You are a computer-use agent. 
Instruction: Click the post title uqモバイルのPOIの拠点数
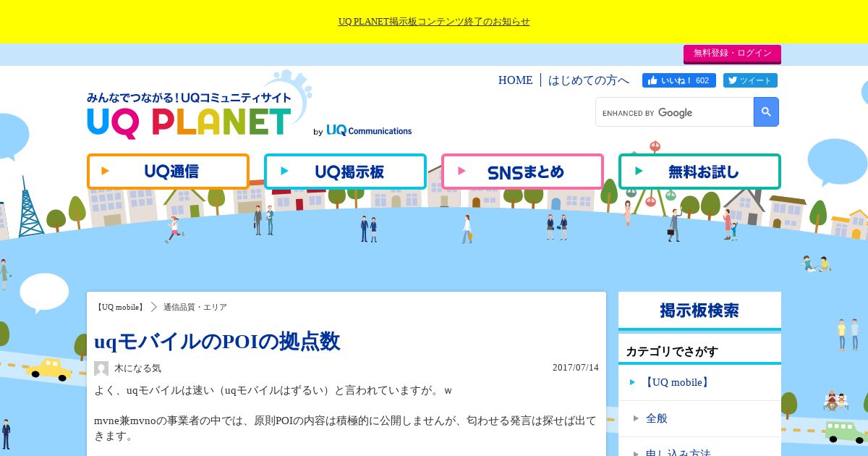tap(217, 341)
